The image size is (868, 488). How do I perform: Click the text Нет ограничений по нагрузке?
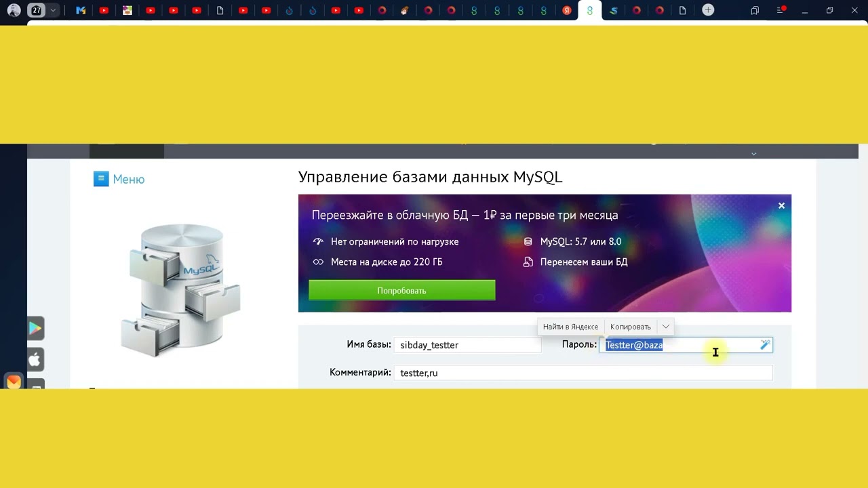point(395,241)
